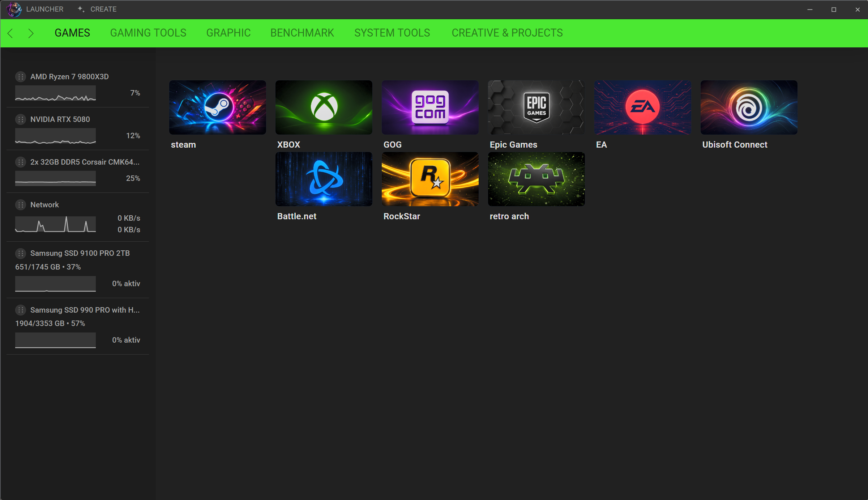Click the CPU usage graph
Viewport: 868px width, 500px height.
55,93
